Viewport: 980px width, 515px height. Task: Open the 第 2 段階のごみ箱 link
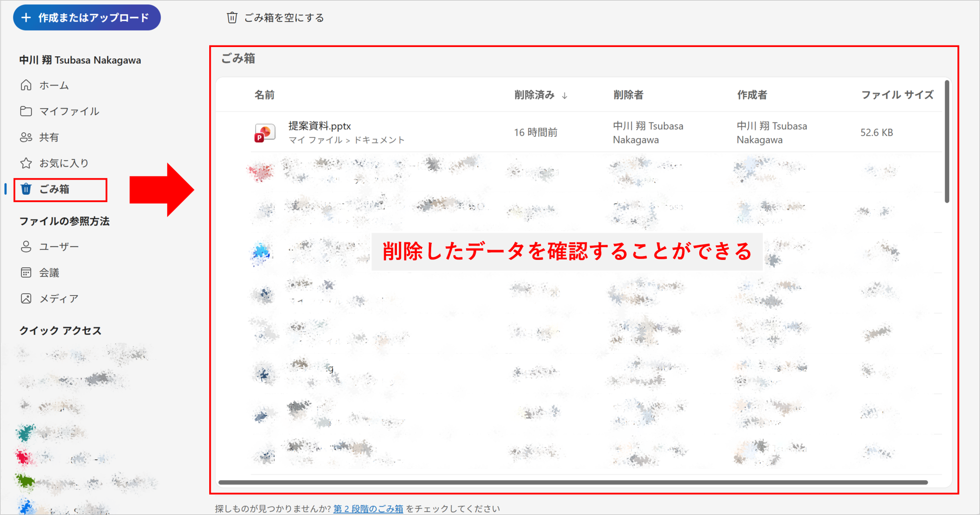[x=368, y=509]
